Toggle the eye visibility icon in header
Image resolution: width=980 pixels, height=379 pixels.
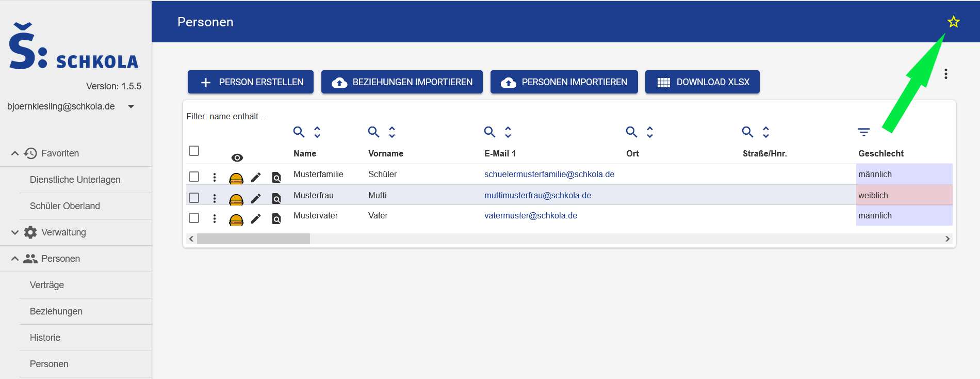[x=237, y=158]
